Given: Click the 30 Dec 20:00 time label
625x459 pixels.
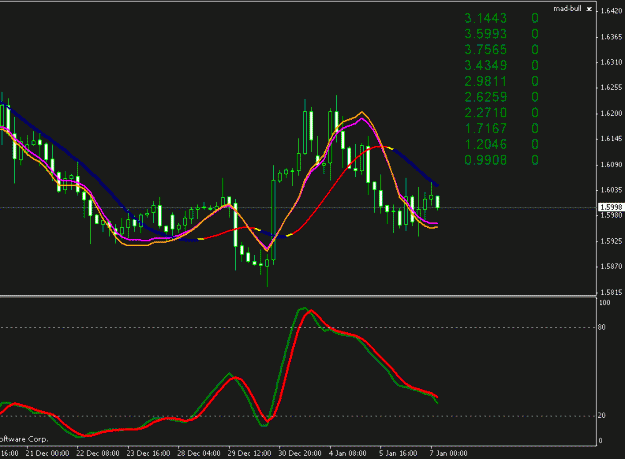Looking at the screenshot, I should point(300,453).
